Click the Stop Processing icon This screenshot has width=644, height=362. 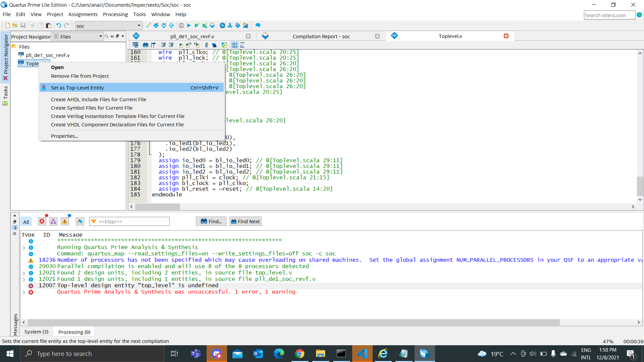(181, 25)
